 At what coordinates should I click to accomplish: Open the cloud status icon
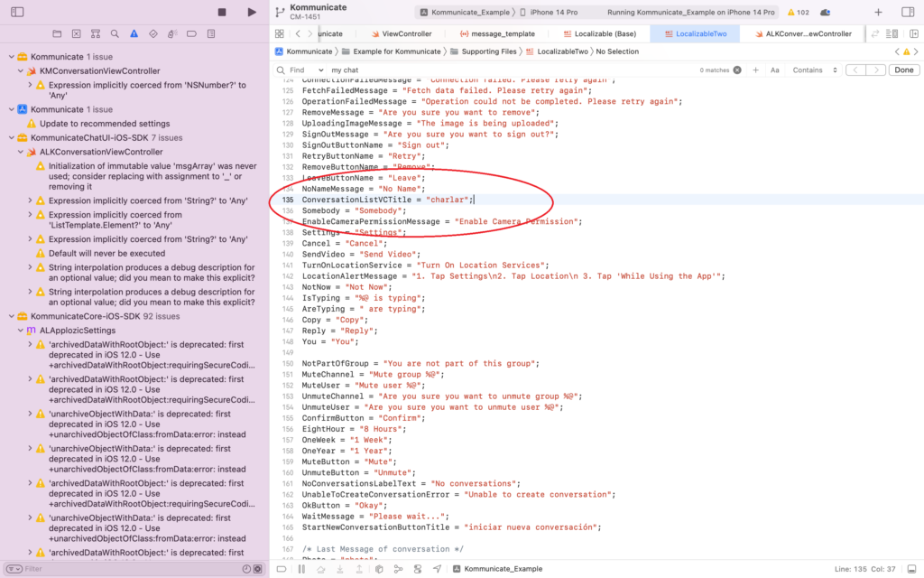click(825, 12)
